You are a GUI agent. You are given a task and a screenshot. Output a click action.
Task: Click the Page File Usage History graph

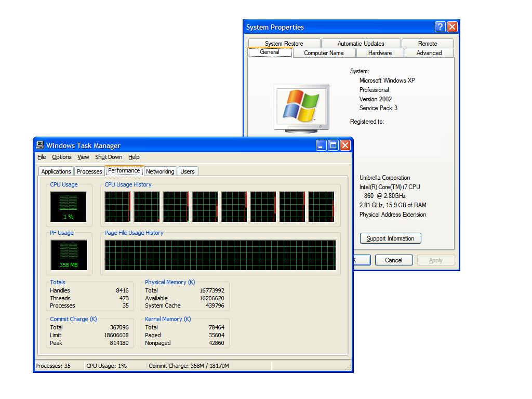(220, 255)
